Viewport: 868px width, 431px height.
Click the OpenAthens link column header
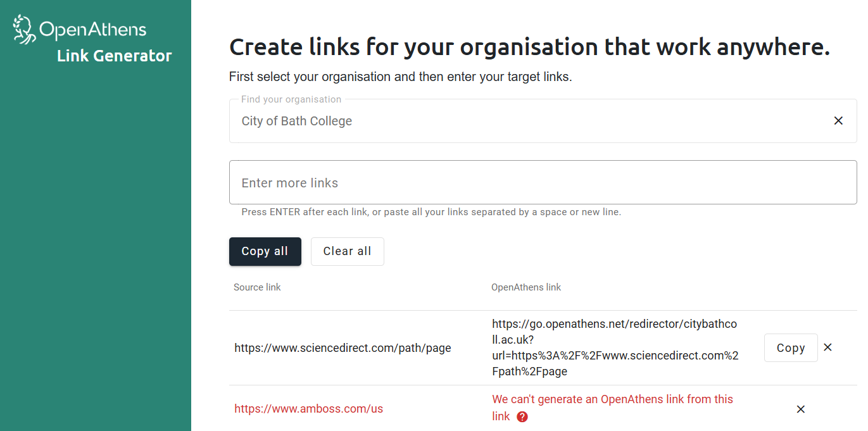click(526, 287)
